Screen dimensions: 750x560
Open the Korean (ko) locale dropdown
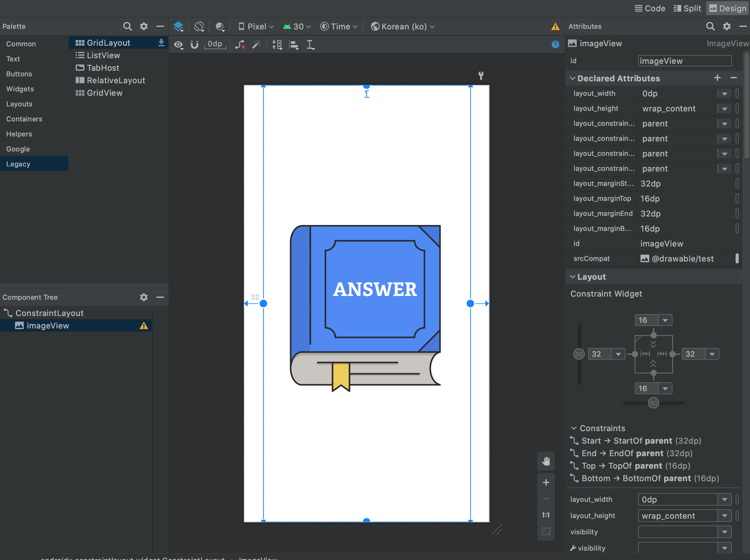[x=403, y=27]
